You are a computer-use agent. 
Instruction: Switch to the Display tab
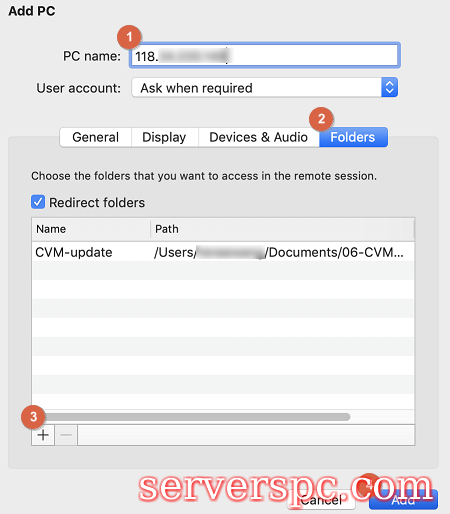click(x=165, y=137)
